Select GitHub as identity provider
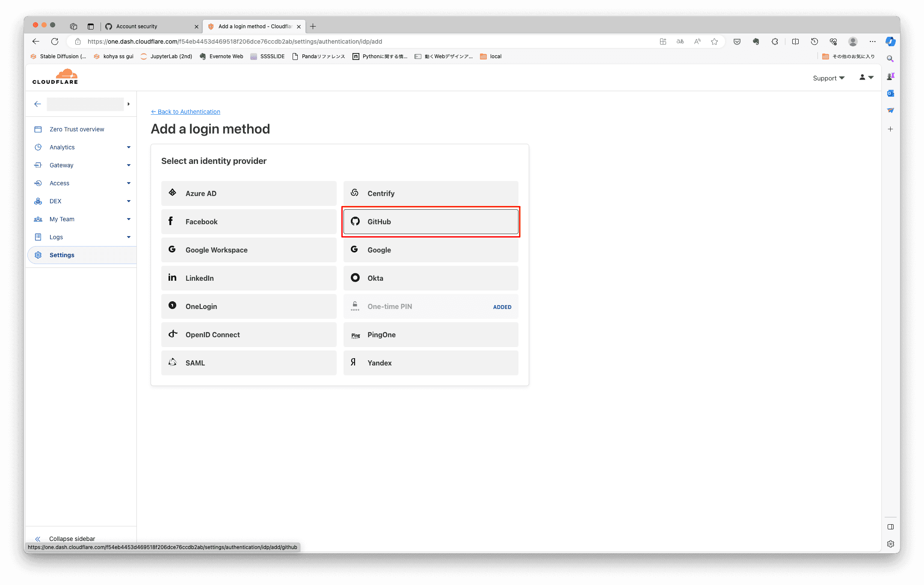Image resolution: width=924 pixels, height=585 pixels. click(430, 222)
